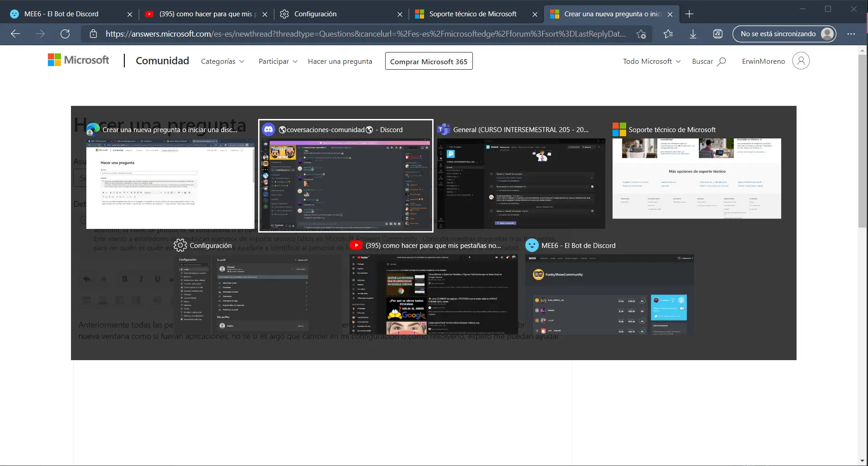Screen dimensions: 868x466
Task: Click the Discord icon in the switcher
Action: (269, 130)
